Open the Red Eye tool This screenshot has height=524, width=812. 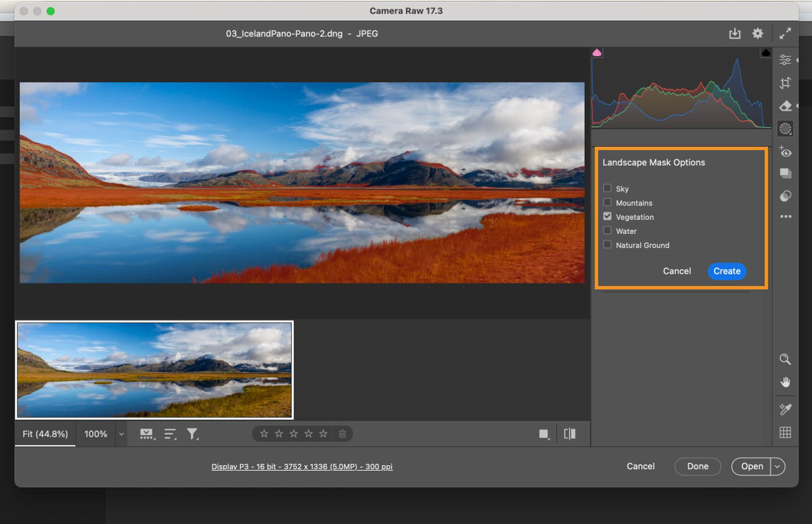(x=786, y=152)
